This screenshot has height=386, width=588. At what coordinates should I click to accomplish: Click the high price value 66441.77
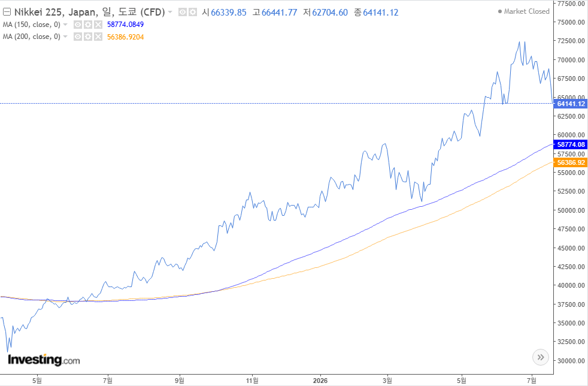point(279,13)
